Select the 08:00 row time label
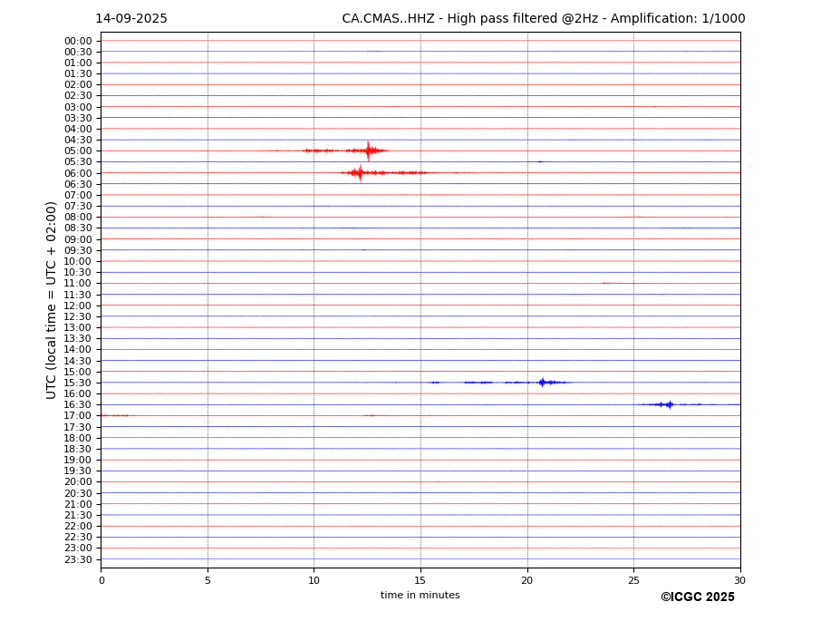840x631 pixels. click(78, 217)
